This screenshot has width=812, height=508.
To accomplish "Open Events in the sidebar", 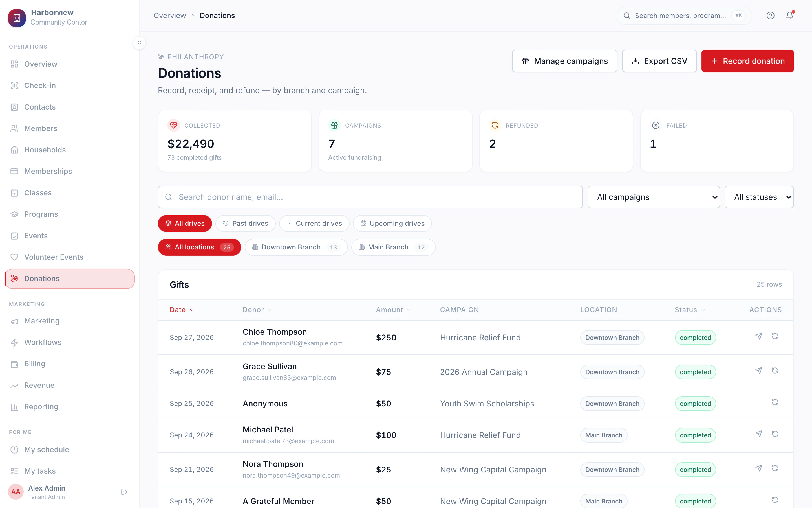I will coord(69,236).
